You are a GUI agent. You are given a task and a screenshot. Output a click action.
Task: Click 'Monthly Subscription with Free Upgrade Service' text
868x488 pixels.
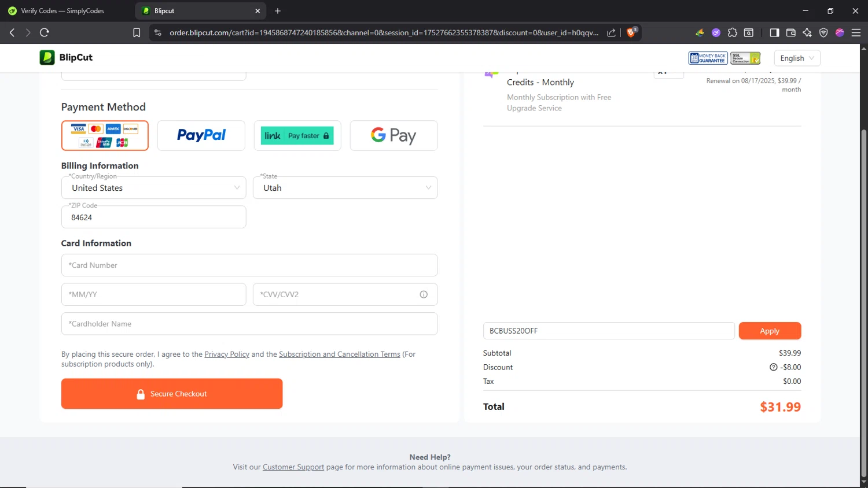point(559,103)
